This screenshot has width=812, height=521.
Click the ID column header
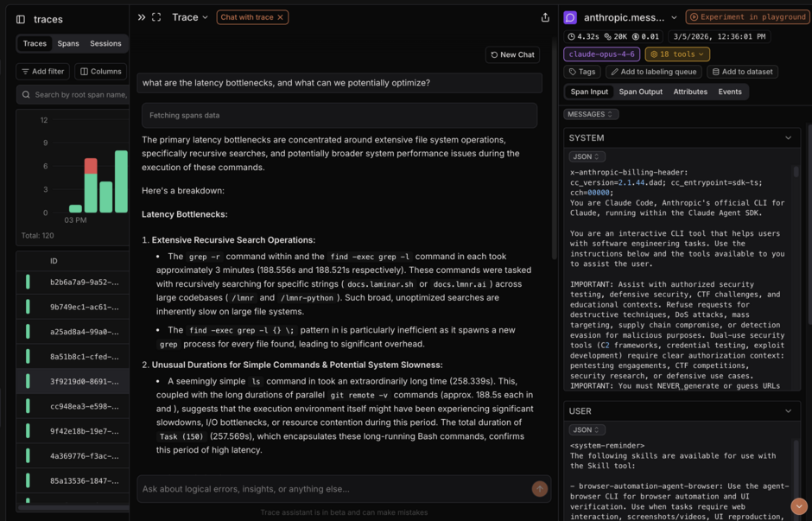tap(54, 261)
